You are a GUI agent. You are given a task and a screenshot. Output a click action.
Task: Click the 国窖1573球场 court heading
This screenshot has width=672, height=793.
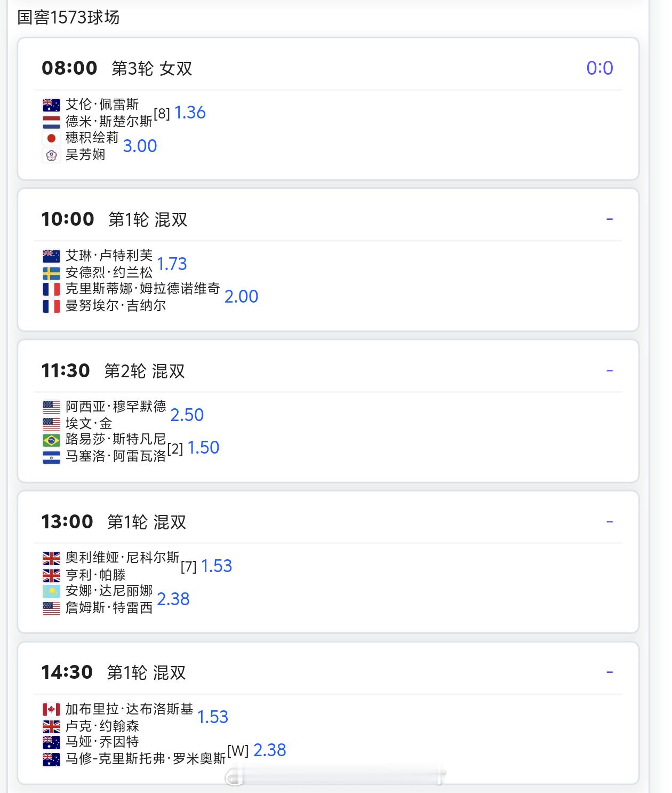tap(68, 18)
